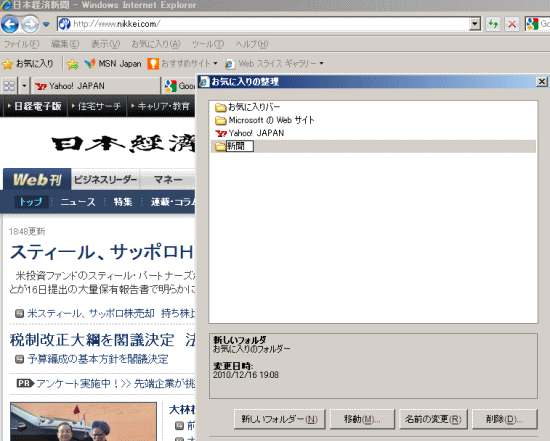Click the folder icon of 新聞 row
550x441 pixels.
pos(220,146)
